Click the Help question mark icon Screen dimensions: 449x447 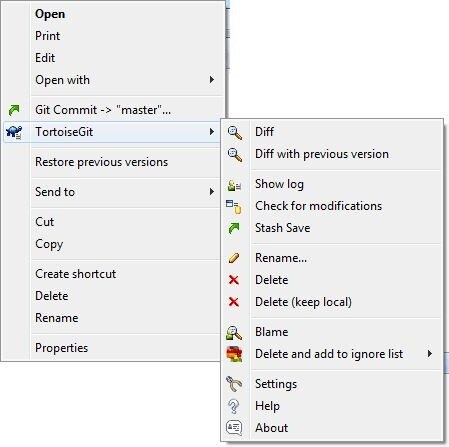pos(234,406)
